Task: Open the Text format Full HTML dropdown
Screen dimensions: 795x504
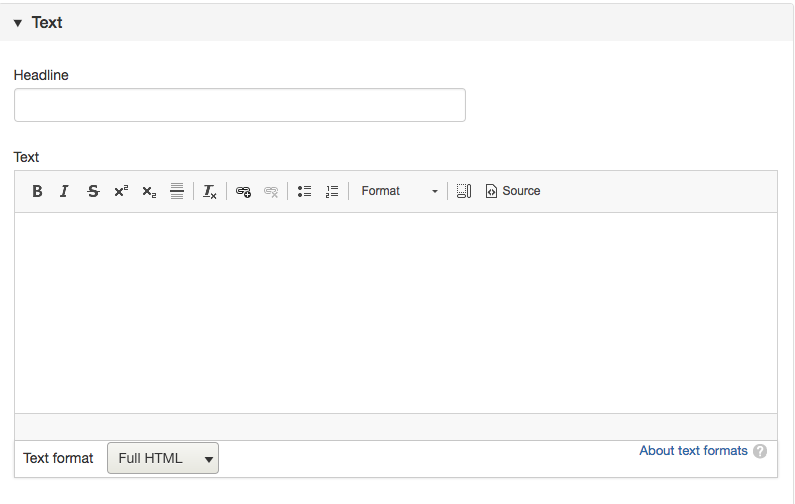Action: click(x=163, y=458)
